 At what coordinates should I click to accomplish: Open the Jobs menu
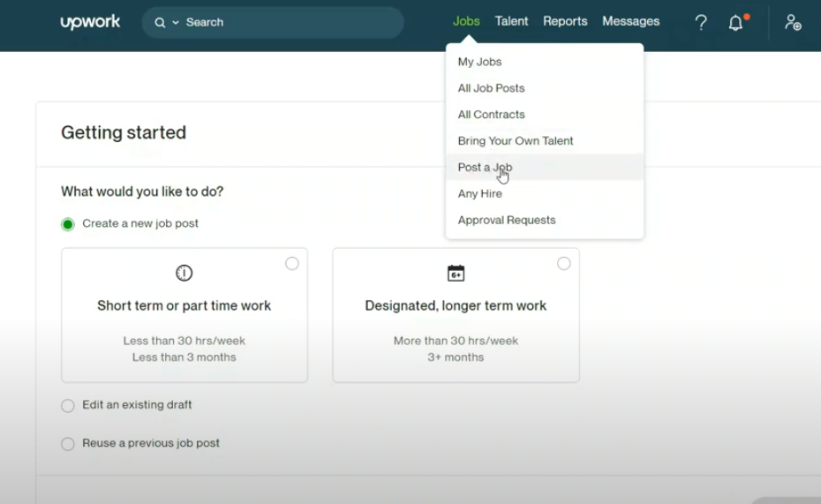click(466, 21)
